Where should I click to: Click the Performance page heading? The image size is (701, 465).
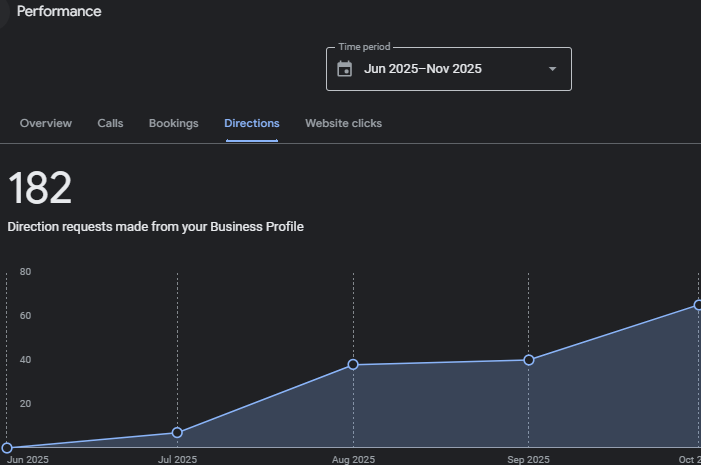(59, 12)
